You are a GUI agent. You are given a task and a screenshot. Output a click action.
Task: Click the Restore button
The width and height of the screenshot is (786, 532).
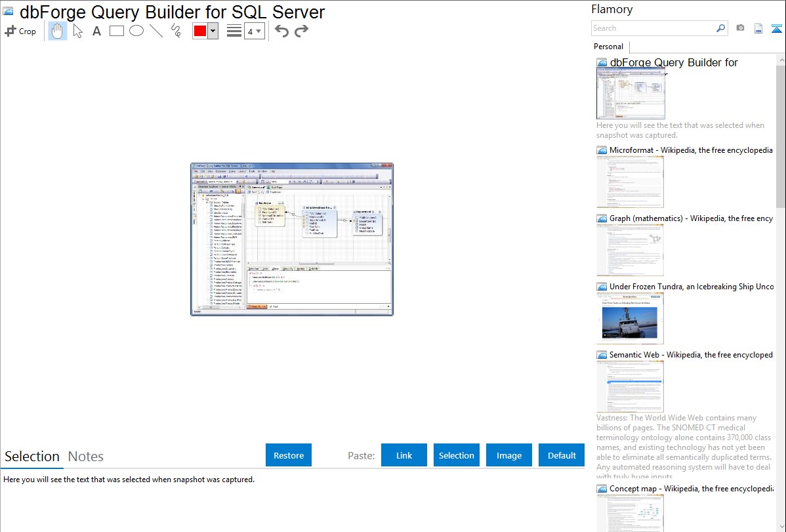(289, 455)
